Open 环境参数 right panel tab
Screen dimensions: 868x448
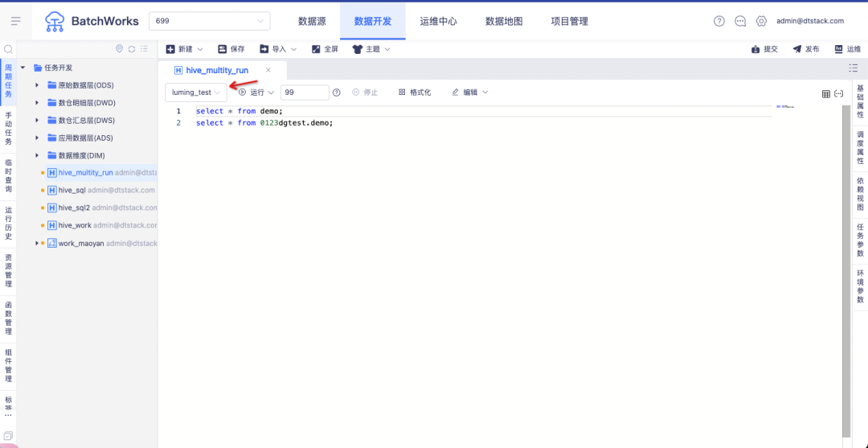[x=860, y=286]
